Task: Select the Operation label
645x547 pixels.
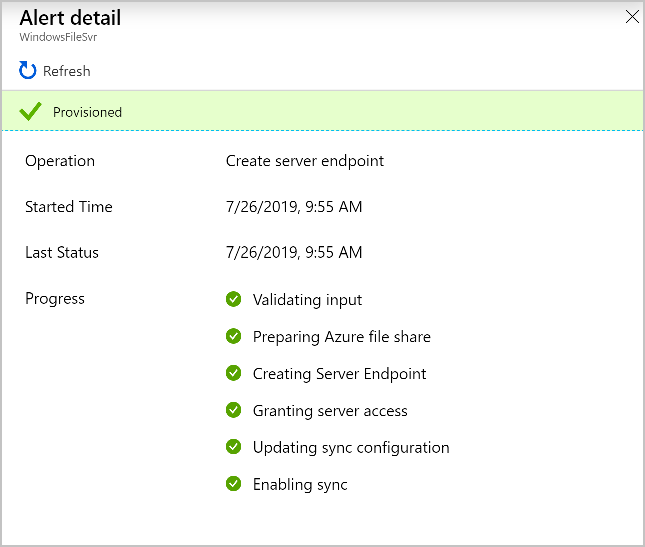Action: click(60, 161)
